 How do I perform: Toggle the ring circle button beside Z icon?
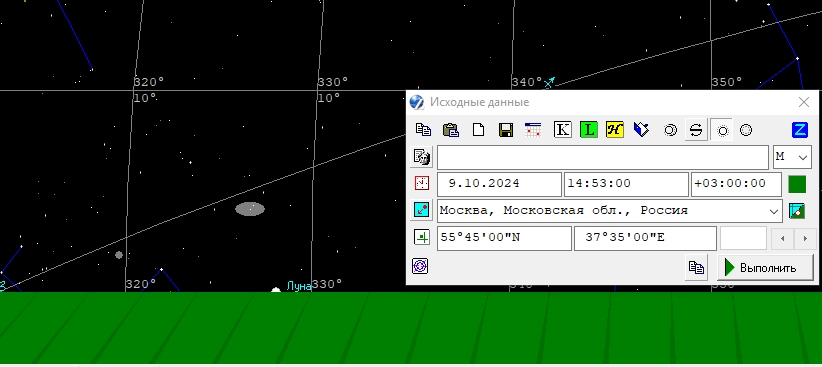pyautogui.click(x=746, y=130)
